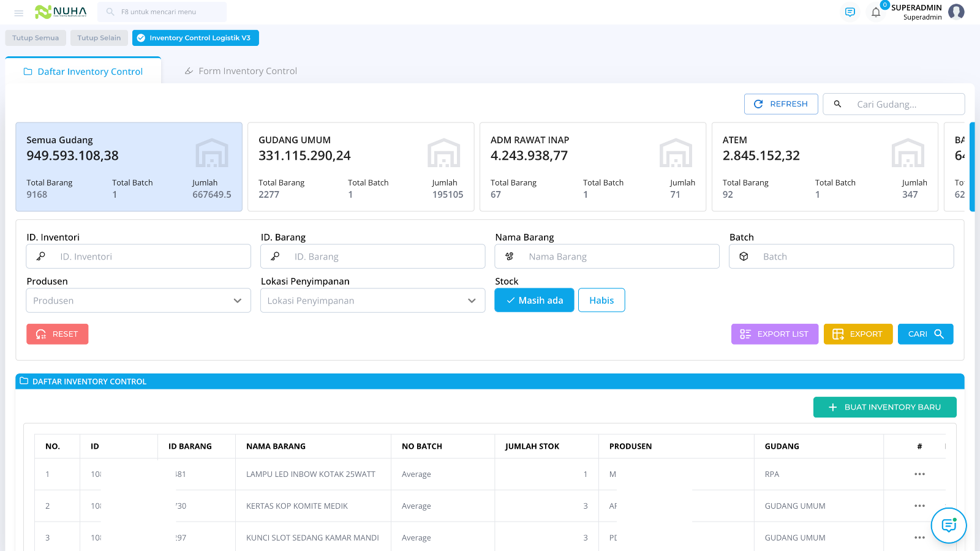
Task: Click Tutup Semua
Action: pos(36,38)
